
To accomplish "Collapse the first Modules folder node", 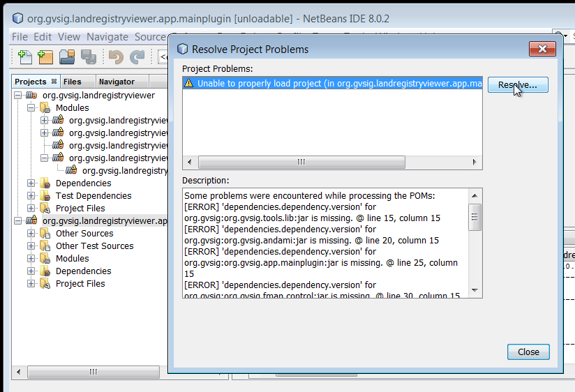I will click(x=31, y=108).
